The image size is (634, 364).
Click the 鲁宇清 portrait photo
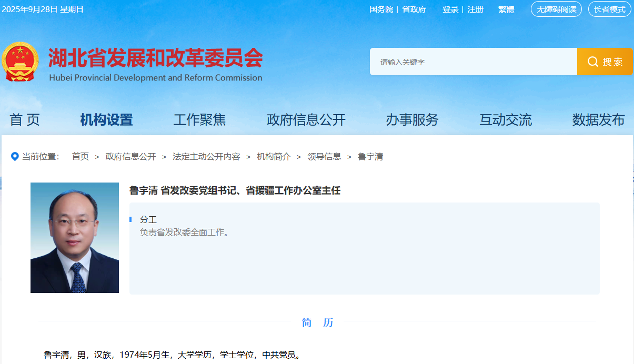[x=74, y=238]
